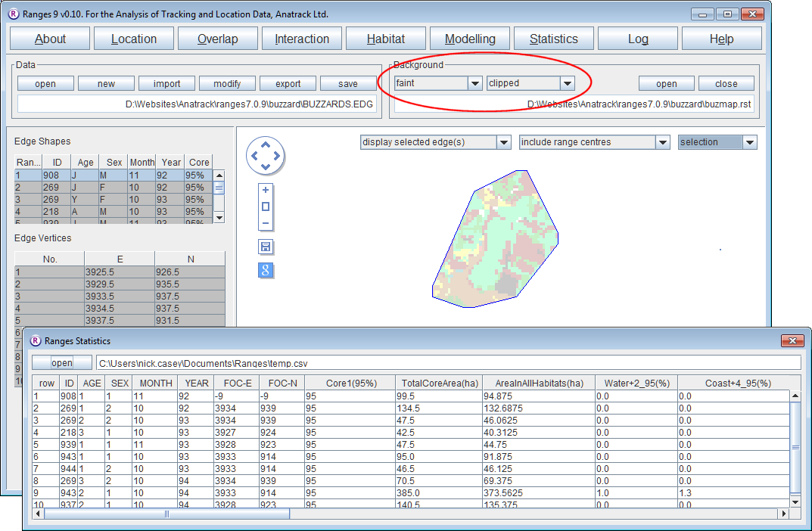Expand the 'faint' background dropdown
This screenshot has height=531, width=812.
point(474,83)
